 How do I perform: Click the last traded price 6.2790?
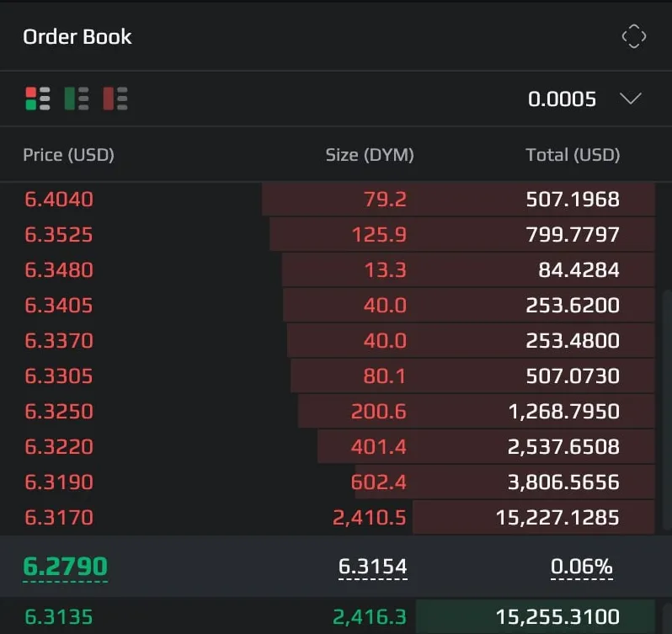[x=65, y=567]
